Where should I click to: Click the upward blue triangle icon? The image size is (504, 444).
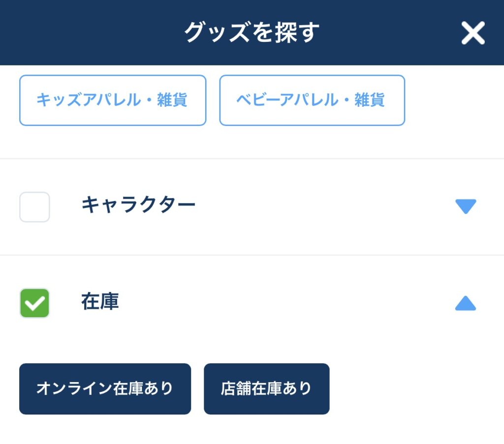465,304
